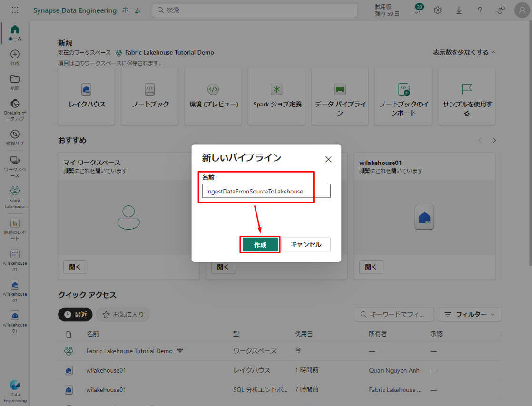Click the user account avatar
The width and height of the screenshot is (532, 406).
click(x=522, y=10)
